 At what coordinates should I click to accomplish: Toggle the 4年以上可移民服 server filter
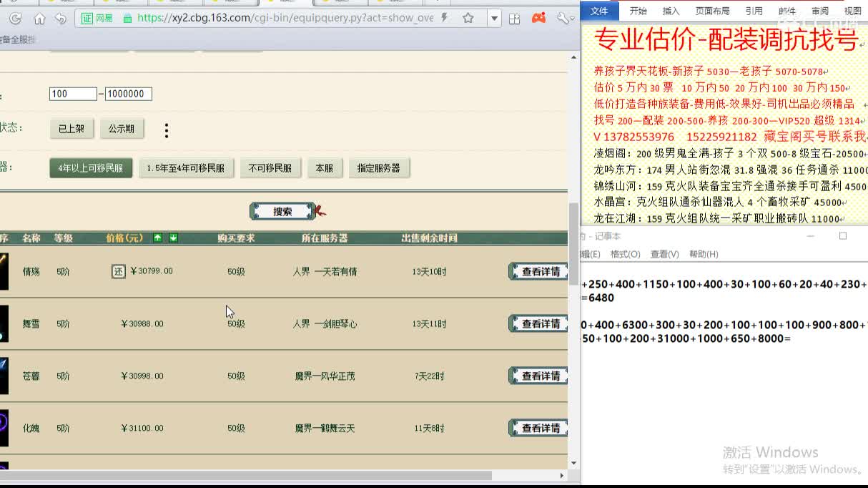91,168
